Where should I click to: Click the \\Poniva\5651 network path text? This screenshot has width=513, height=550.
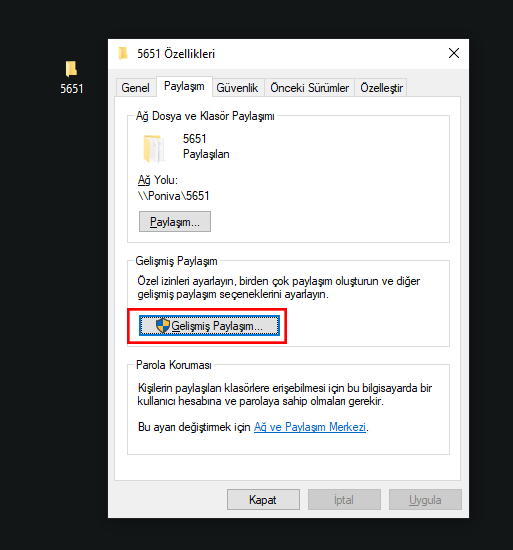click(x=174, y=196)
